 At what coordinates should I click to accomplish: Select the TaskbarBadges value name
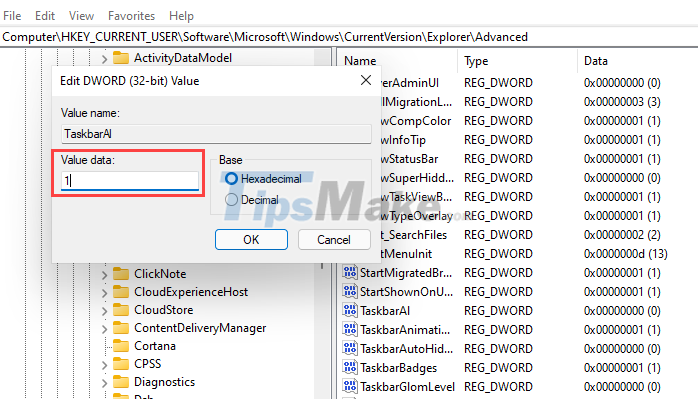pyautogui.click(x=399, y=368)
